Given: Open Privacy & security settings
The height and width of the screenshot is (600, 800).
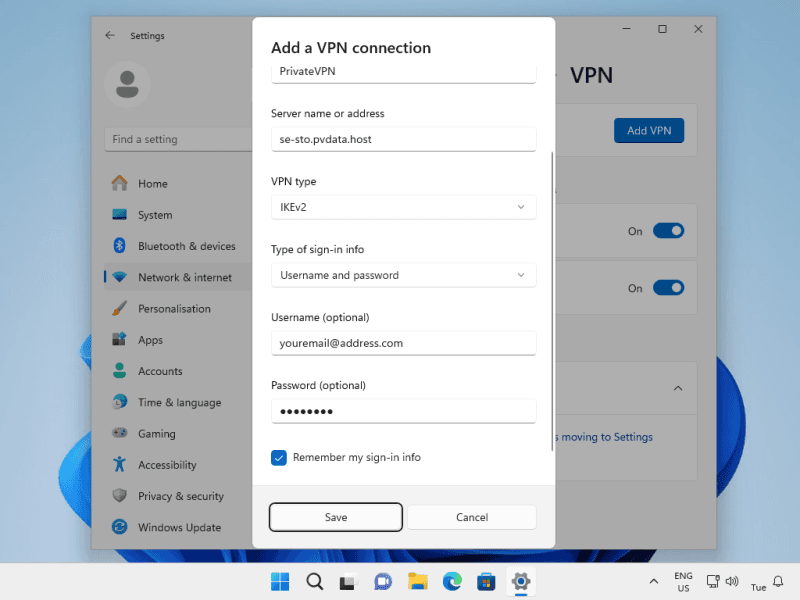Looking at the screenshot, I should 180,496.
